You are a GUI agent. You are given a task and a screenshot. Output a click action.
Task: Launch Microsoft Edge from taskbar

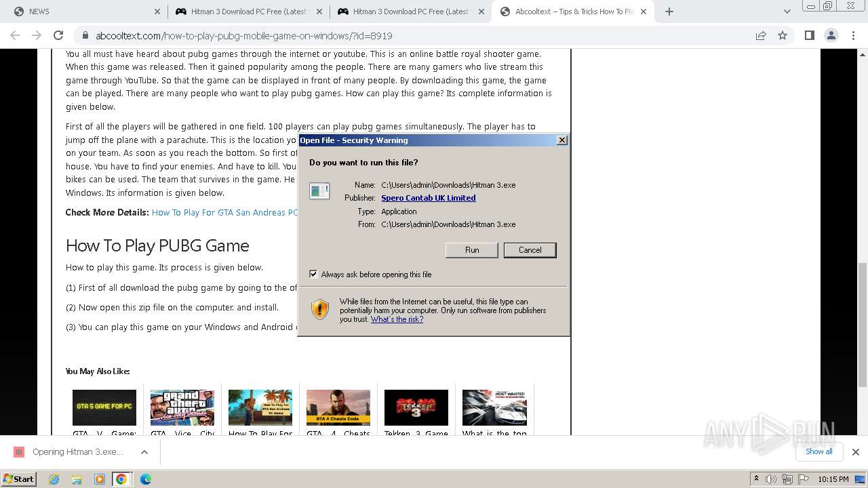pos(145,479)
